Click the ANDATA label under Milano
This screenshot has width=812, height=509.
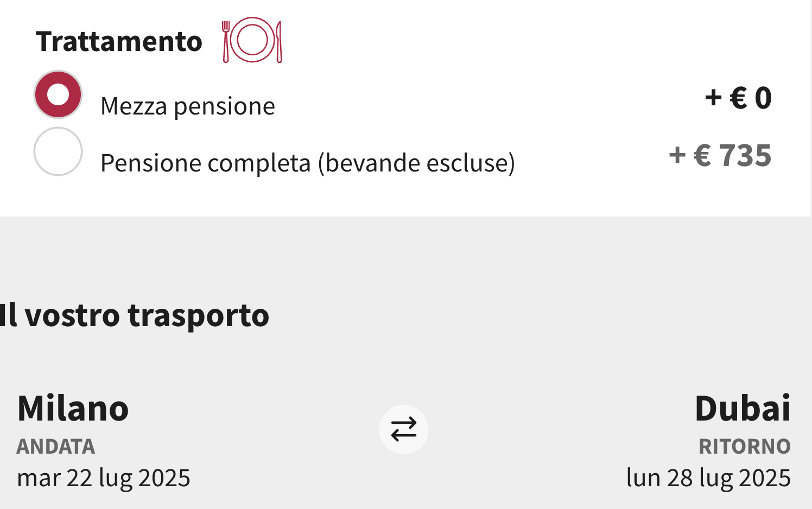click(x=56, y=447)
